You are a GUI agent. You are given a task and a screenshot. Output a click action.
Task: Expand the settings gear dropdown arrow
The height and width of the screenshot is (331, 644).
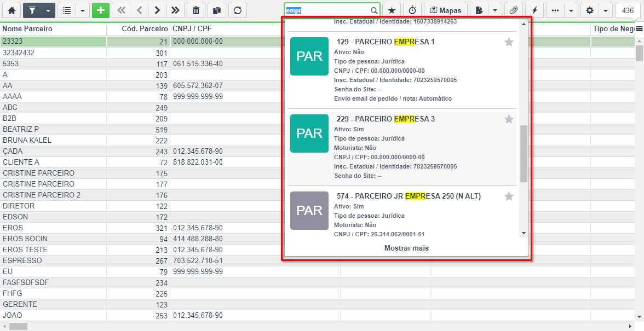(x=606, y=10)
